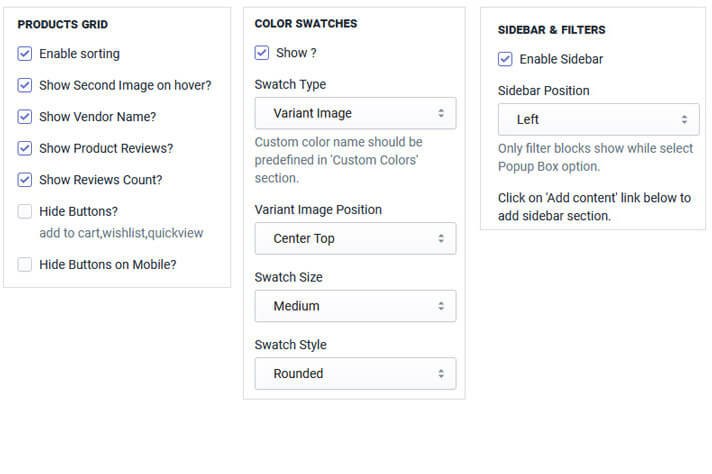712x474 pixels.
Task: Open the Swatch Style dropdown
Action: click(355, 374)
